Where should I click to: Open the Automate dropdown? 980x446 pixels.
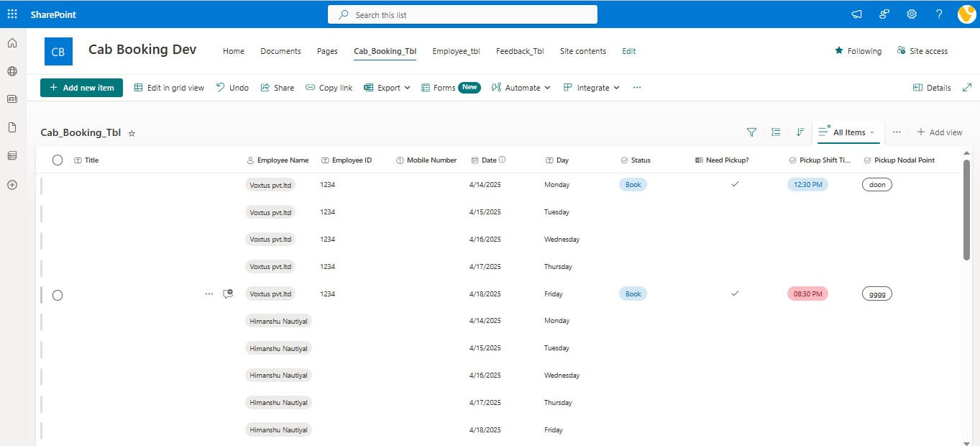521,87
